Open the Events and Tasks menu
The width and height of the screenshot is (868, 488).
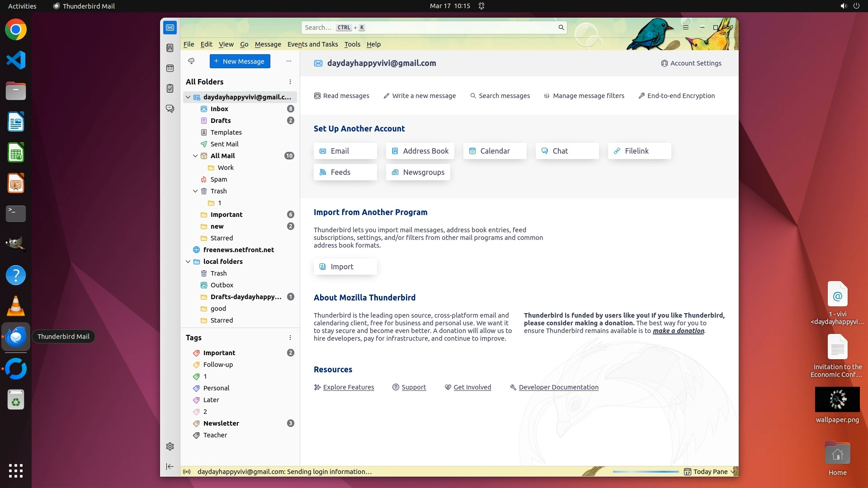pyautogui.click(x=312, y=44)
